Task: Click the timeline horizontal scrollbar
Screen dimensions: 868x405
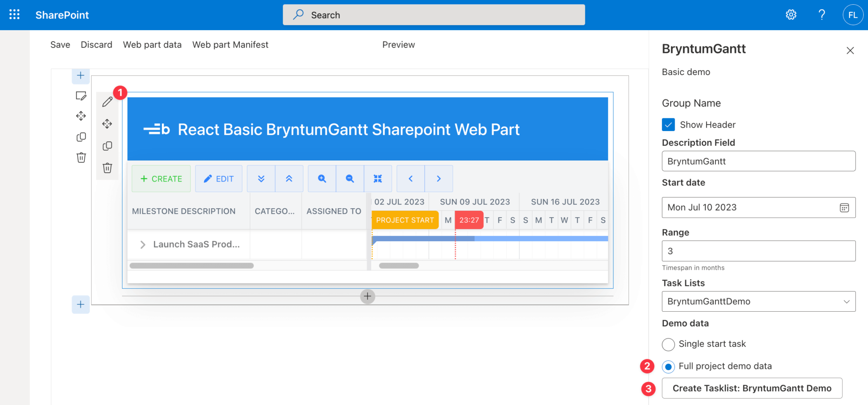Action: point(399,265)
